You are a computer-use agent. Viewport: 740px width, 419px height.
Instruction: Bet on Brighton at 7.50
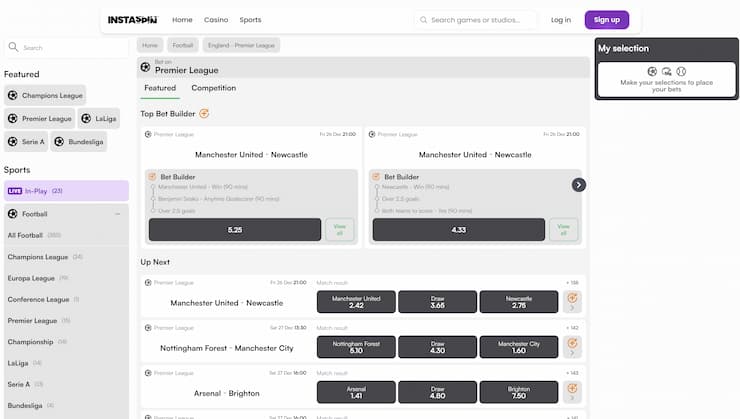pos(519,392)
